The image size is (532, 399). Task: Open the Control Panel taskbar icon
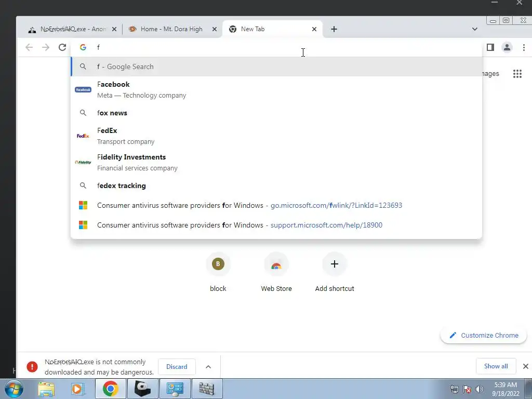[x=175, y=389]
